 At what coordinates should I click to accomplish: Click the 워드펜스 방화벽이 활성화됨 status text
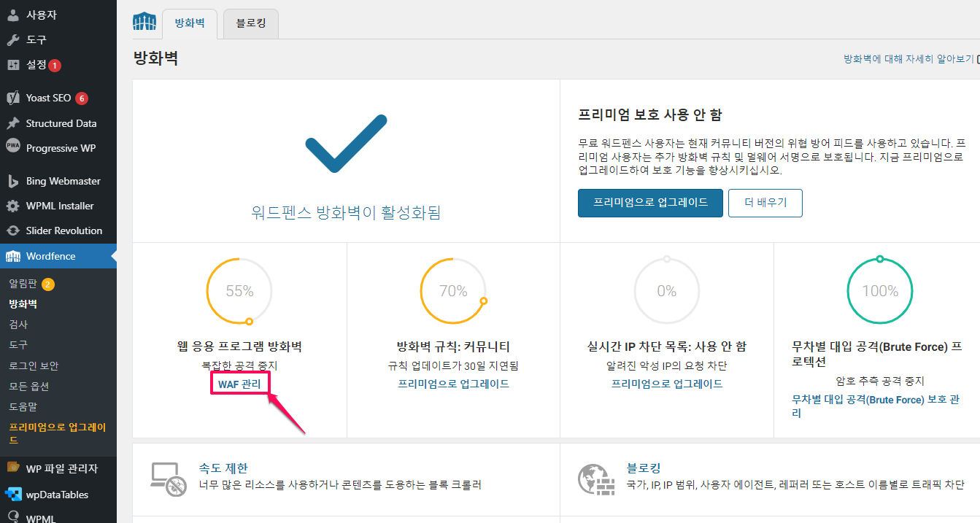pyautogui.click(x=346, y=213)
